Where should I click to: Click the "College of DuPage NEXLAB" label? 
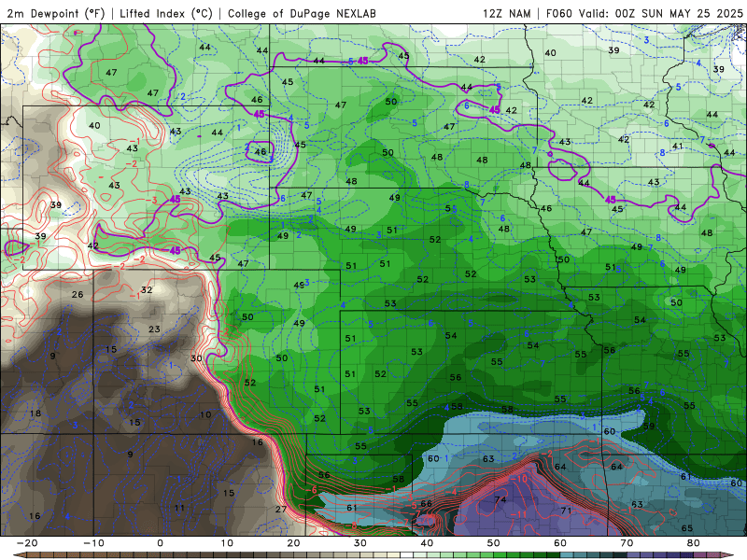(x=302, y=13)
